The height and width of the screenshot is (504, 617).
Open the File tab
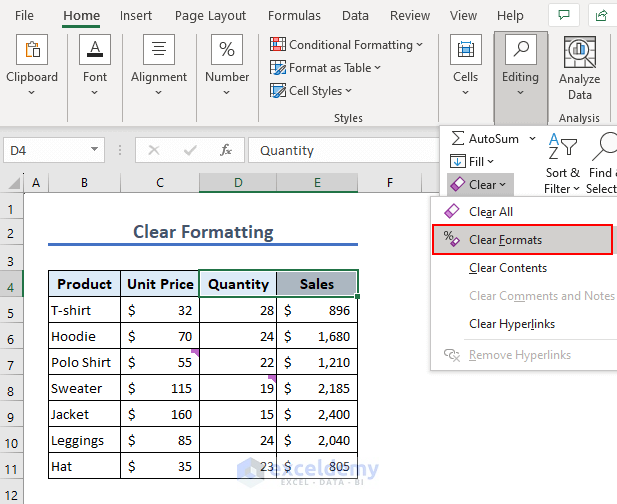click(x=24, y=16)
